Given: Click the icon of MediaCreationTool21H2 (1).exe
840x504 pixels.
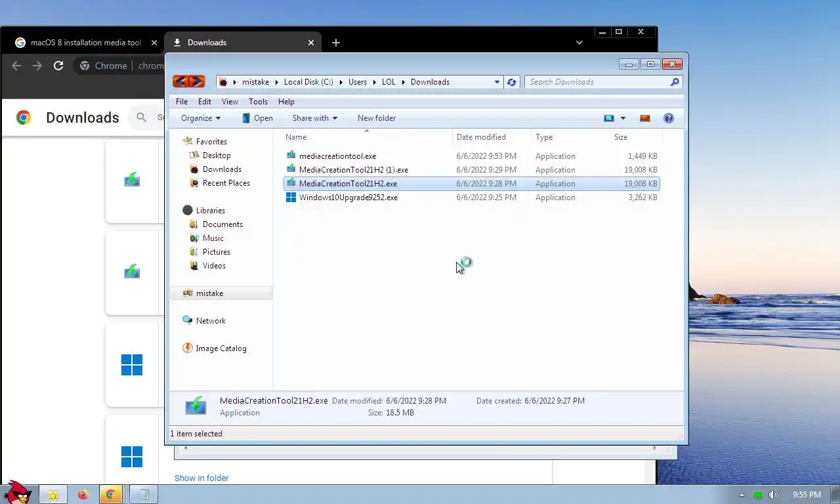Looking at the screenshot, I should click(291, 169).
